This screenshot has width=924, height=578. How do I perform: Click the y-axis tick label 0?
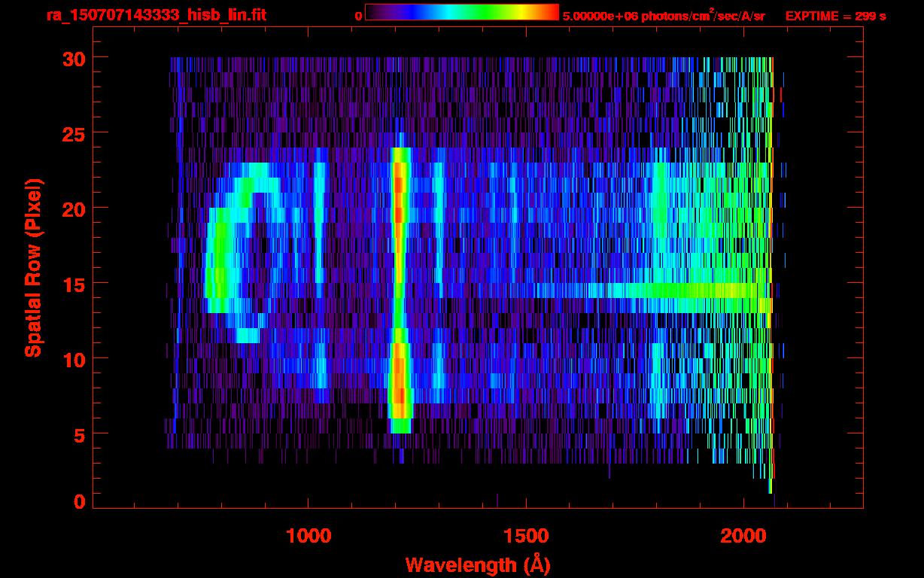(79, 501)
